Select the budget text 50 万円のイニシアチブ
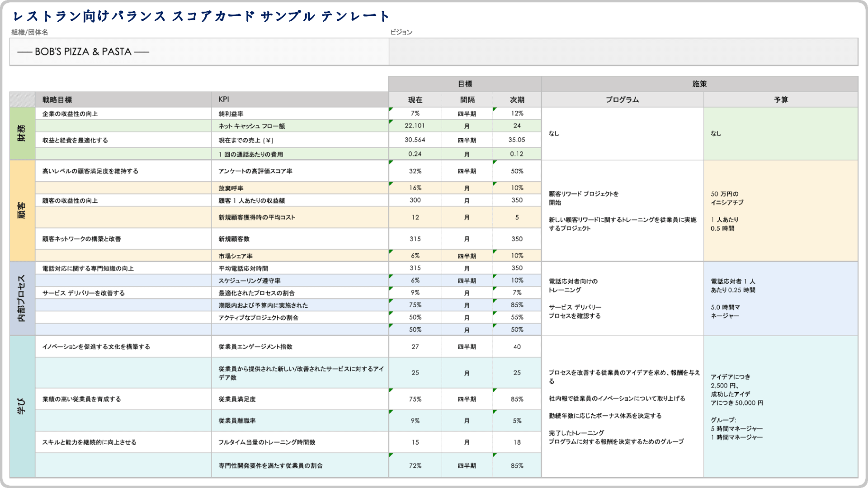This screenshot has width=868, height=488. pos(727,198)
